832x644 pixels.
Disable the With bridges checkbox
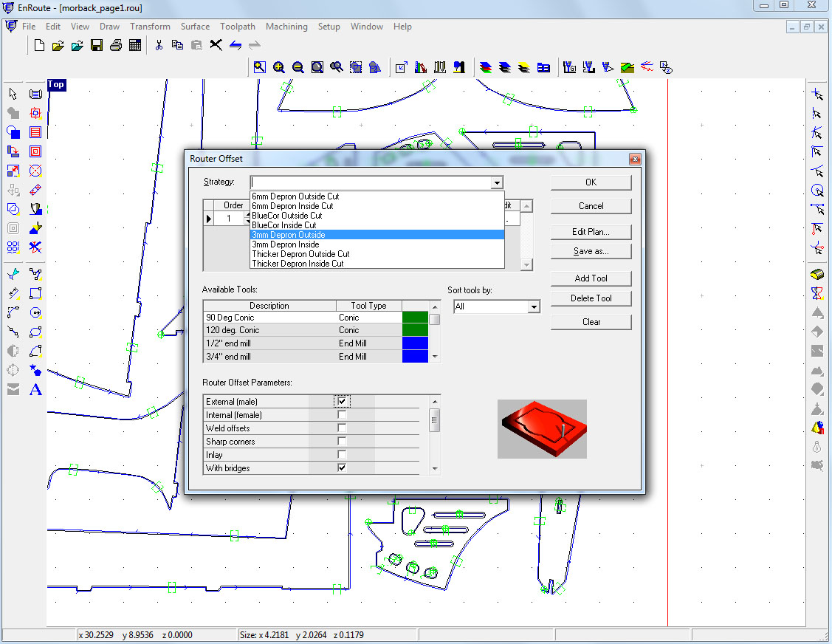click(342, 468)
